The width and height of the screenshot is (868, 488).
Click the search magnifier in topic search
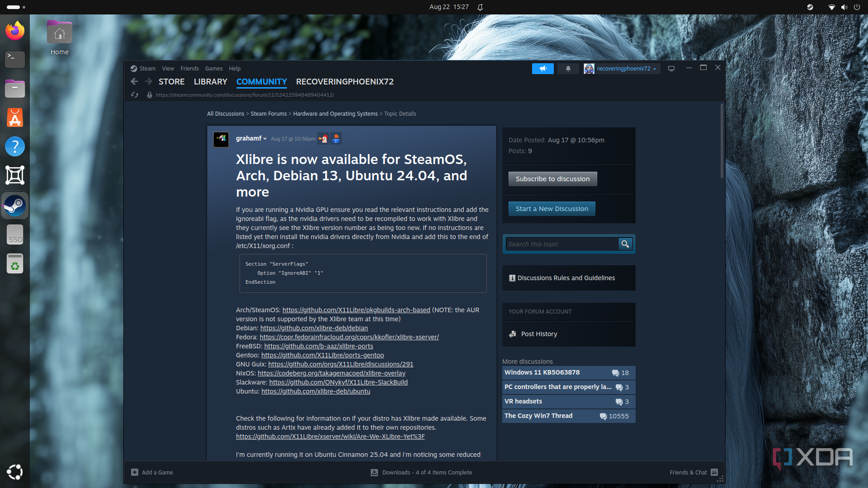625,244
